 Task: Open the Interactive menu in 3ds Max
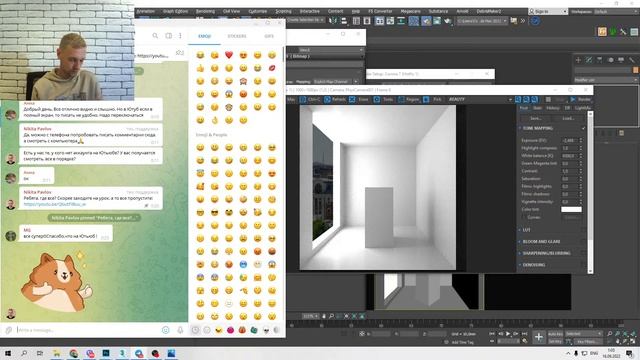[x=309, y=11]
